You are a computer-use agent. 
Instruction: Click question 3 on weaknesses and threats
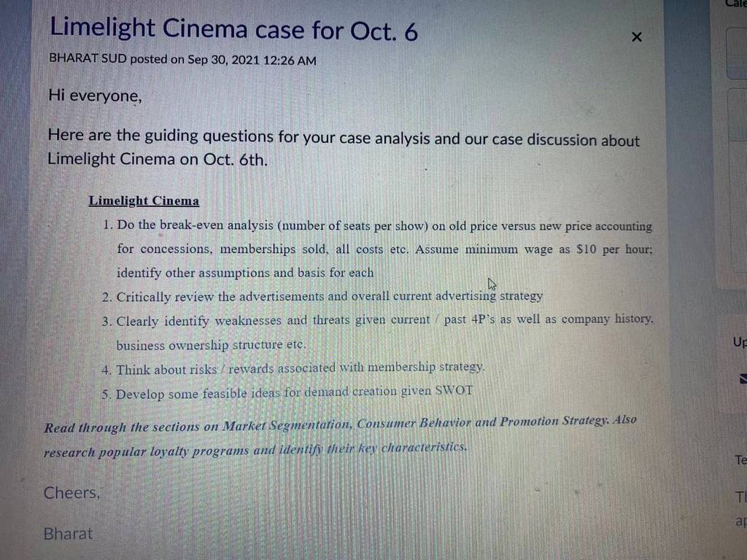coord(377,332)
